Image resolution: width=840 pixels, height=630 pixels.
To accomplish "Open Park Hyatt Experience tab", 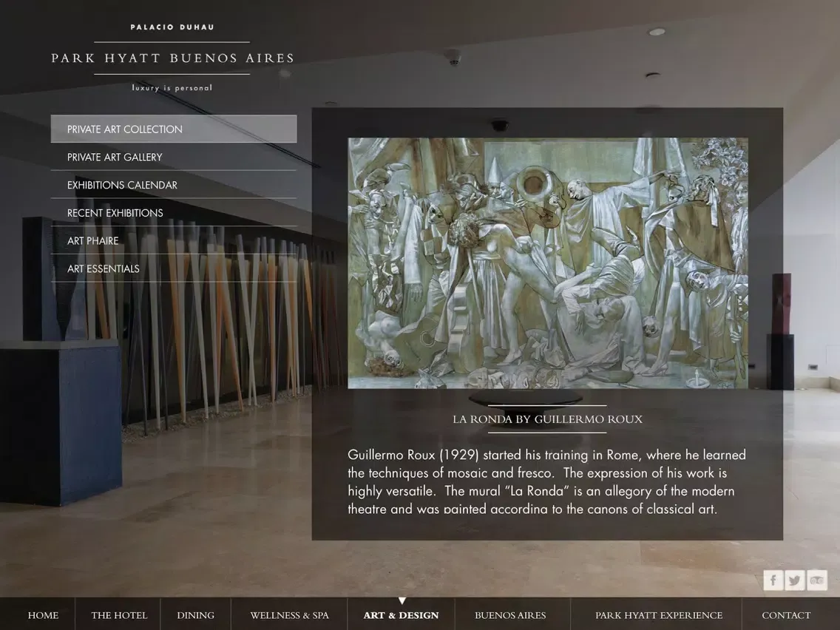I will tap(658, 615).
